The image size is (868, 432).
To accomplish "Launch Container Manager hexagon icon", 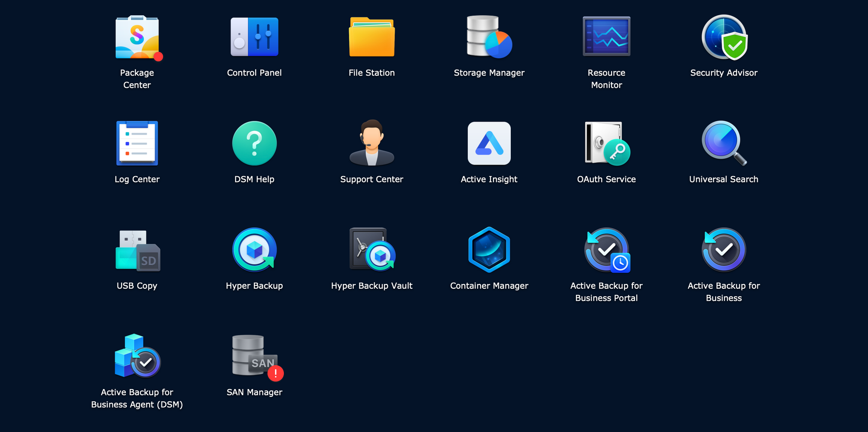I will pos(489,250).
